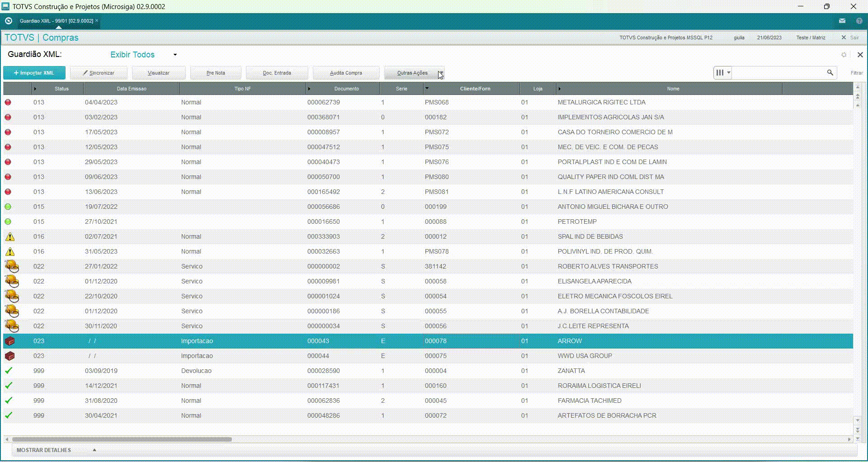Click the search magnifier icon
The height and width of the screenshot is (462, 868).
(830, 72)
